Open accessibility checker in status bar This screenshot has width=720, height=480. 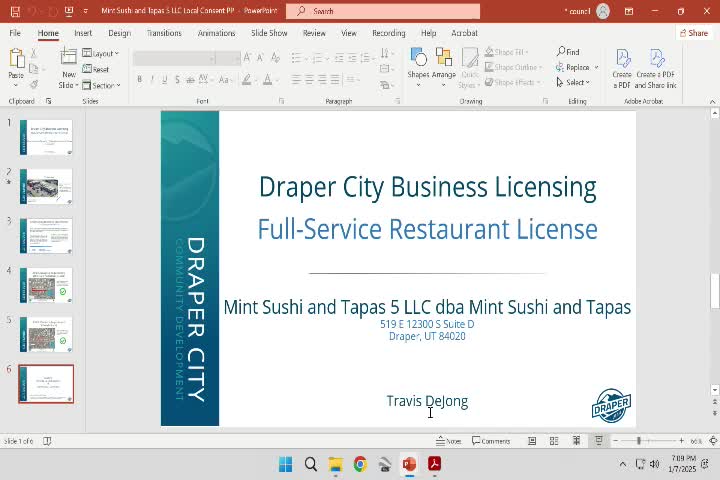point(47,441)
